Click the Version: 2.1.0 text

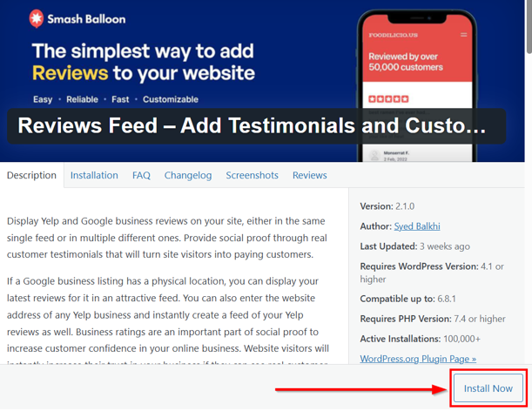[x=387, y=206]
